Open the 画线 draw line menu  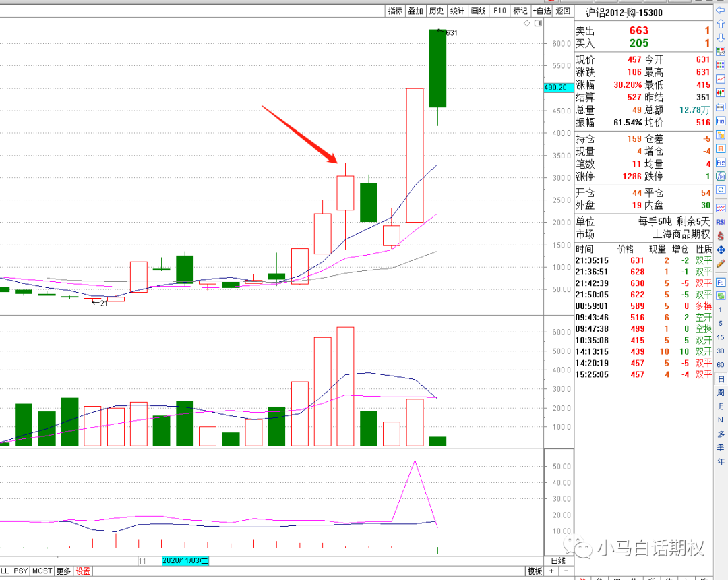coord(478,11)
